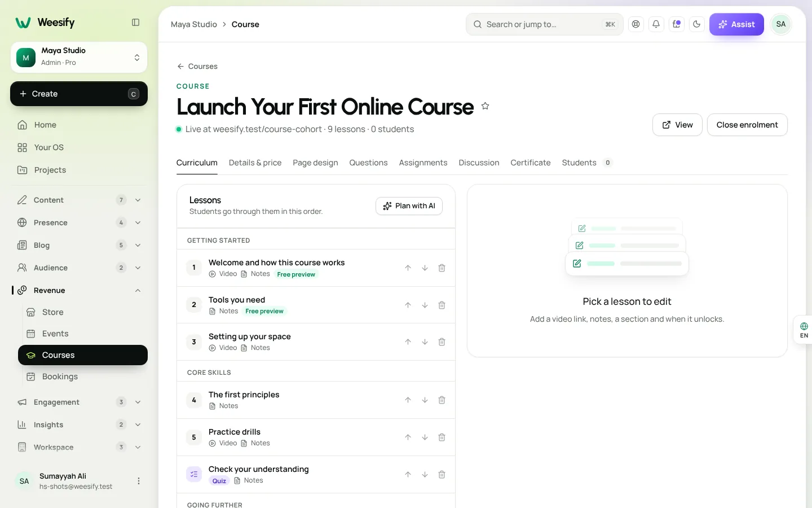The image size is (812, 508).
Task: Expand the Content section
Action: point(79,200)
